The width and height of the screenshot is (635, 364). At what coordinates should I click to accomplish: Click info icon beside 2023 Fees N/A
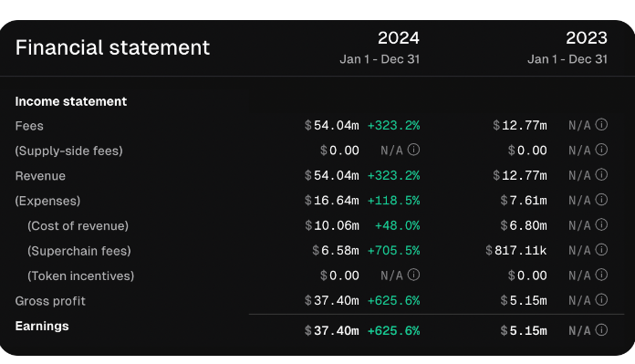coord(601,125)
